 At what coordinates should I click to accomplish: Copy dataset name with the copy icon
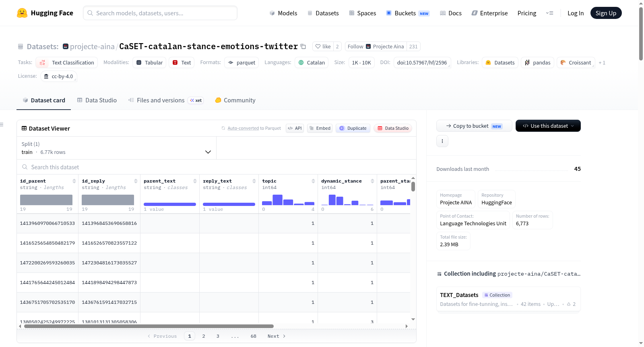[x=303, y=47]
